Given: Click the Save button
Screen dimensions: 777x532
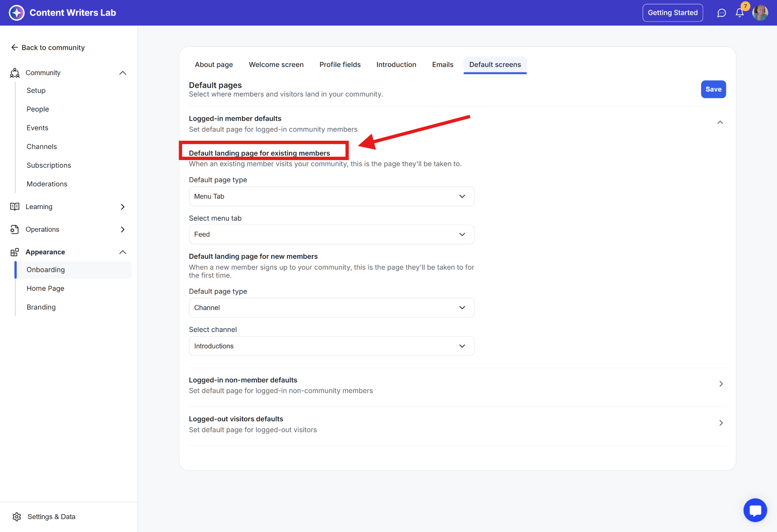Looking at the screenshot, I should 713,89.
